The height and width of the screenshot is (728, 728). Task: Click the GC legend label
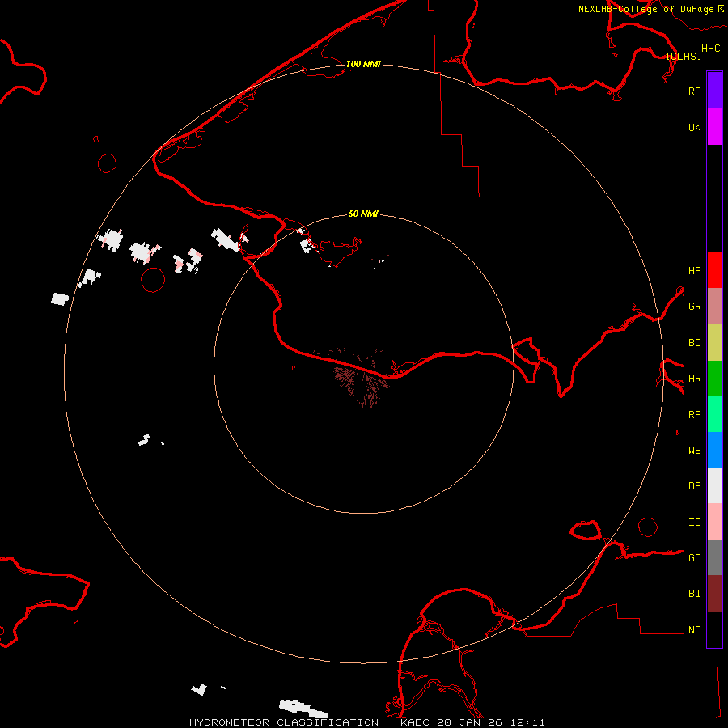pyautogui.click(x=694, y=557)
